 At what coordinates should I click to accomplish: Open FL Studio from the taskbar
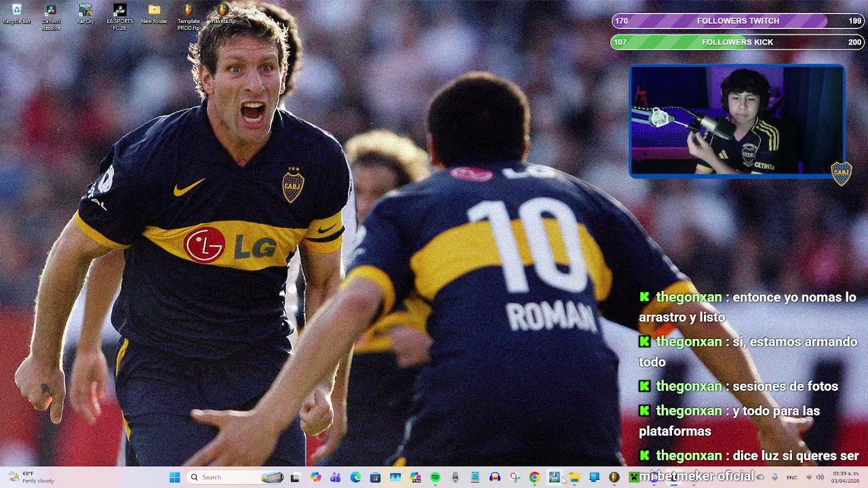[x=614, y=477]
